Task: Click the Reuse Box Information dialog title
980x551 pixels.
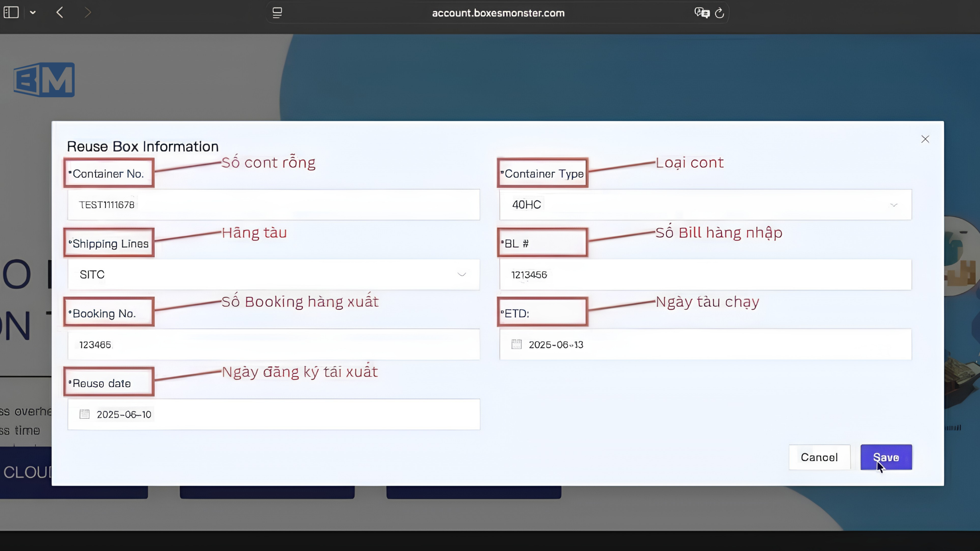Action: pos(143,146)
